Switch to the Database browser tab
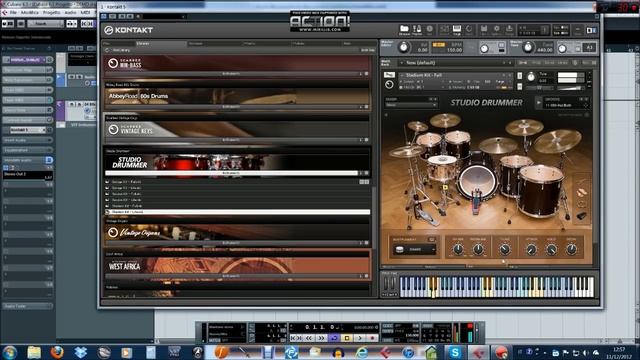Viewport: 640px width, 360px height. 213,43
